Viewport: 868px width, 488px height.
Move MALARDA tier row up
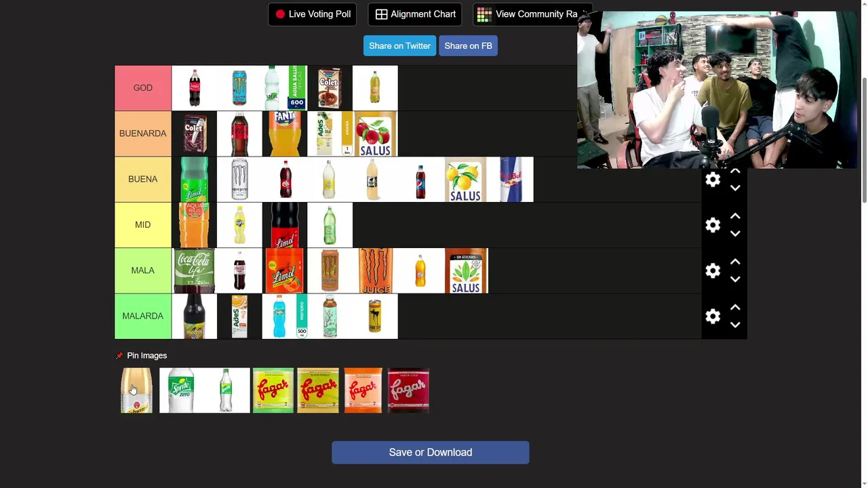point(735,307)
